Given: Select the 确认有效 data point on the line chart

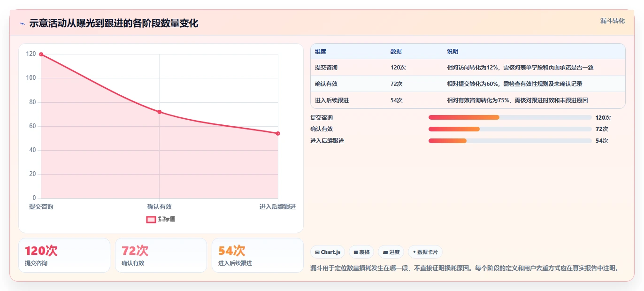Looking at the screenshot, I should click(x=160, y=112).
